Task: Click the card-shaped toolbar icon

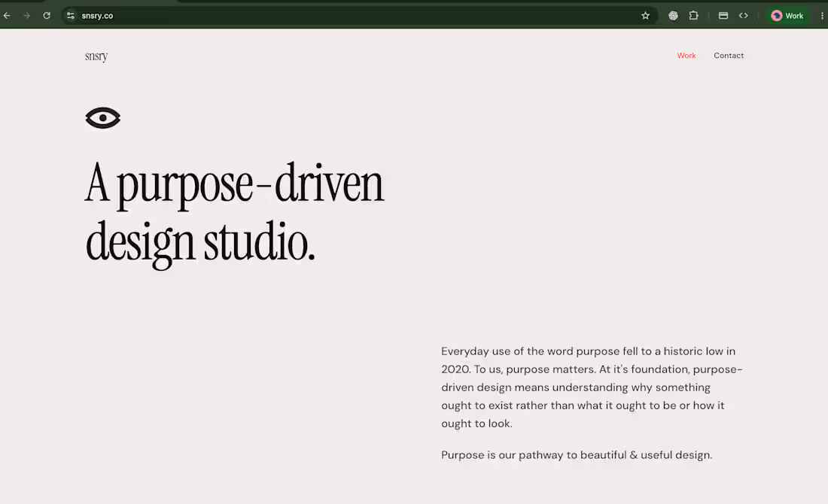Action: 723,16
